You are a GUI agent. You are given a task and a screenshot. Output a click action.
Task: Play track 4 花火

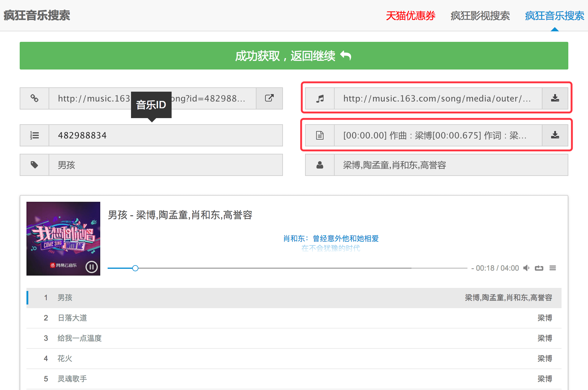point(294,359)
